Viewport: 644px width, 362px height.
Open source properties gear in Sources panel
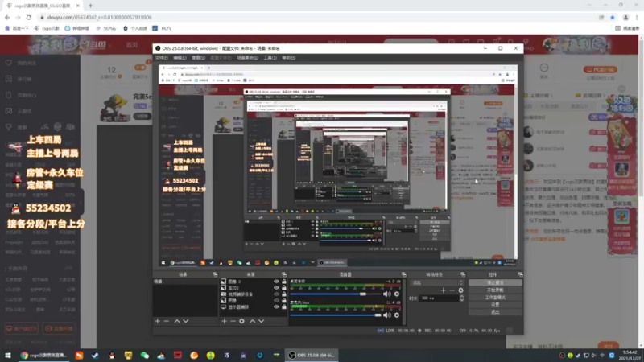[x=242, y=321]
